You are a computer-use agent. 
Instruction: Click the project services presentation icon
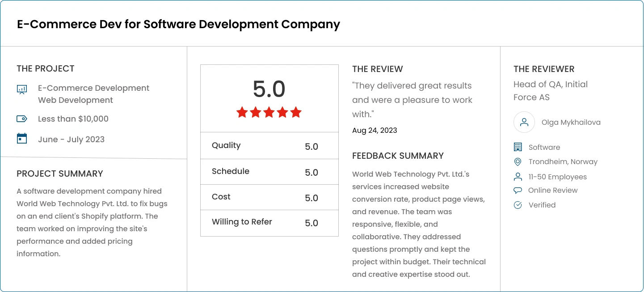(22, 89)
